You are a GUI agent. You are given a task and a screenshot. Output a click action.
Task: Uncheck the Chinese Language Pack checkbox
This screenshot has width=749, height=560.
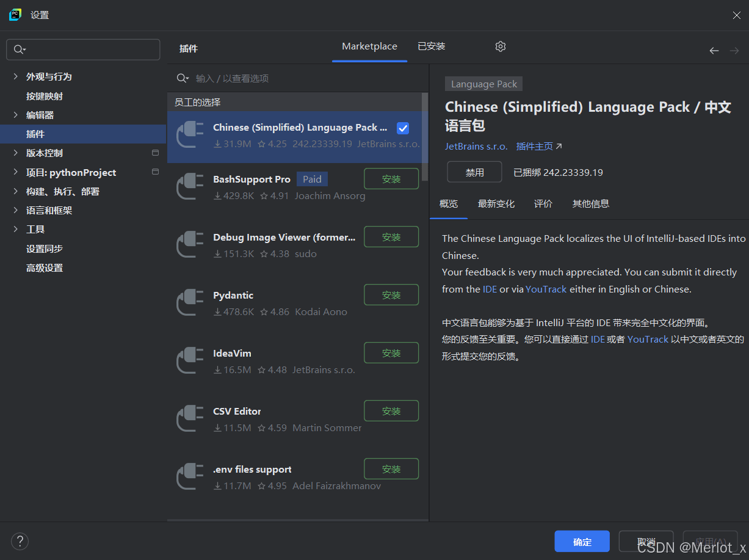403,128
